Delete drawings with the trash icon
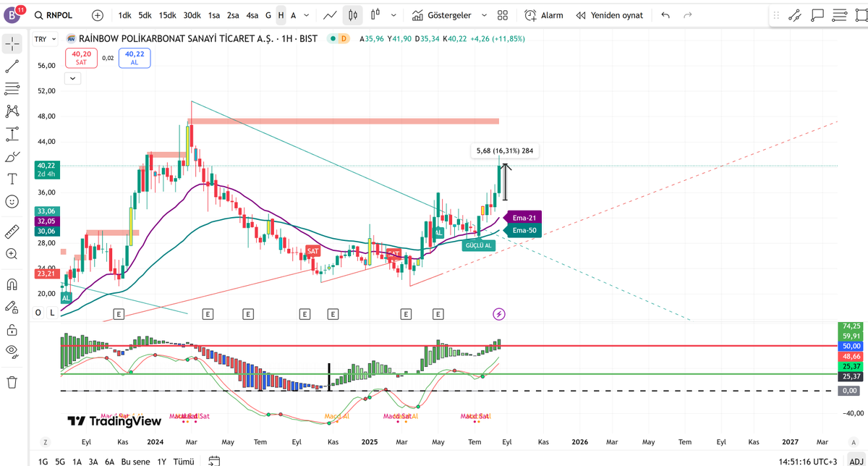Viewport: 868px width, 466px height. pyautogui.click(x=12, y=381)
